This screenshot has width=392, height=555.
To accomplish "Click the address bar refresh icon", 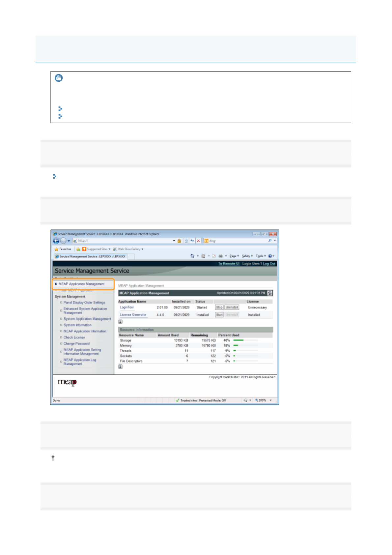I will 192,241.
